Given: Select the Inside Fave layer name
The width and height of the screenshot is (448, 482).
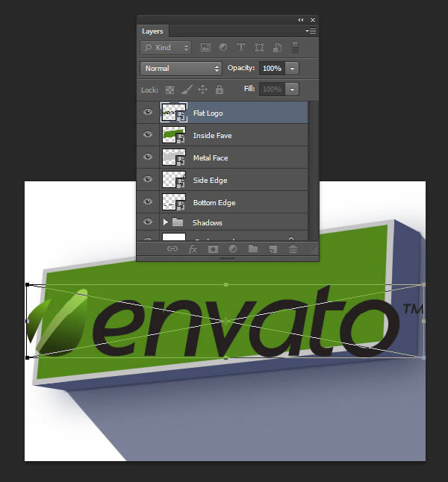Looking at the screenshot, I should click(x=212, y=136).
